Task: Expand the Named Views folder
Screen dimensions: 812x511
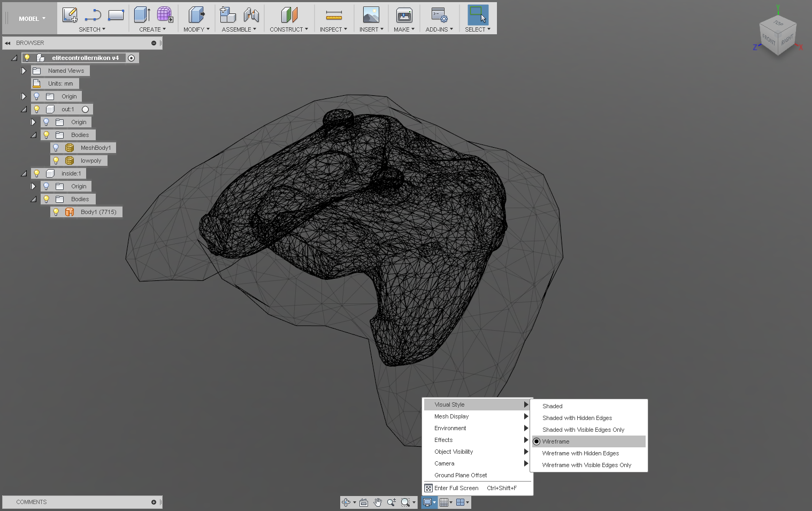Action: point(24,71)
